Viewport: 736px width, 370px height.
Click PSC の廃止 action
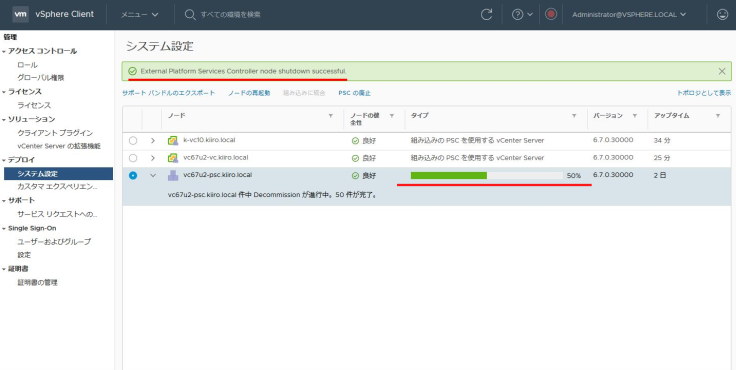pyautogui.click(x=354, y=93)
